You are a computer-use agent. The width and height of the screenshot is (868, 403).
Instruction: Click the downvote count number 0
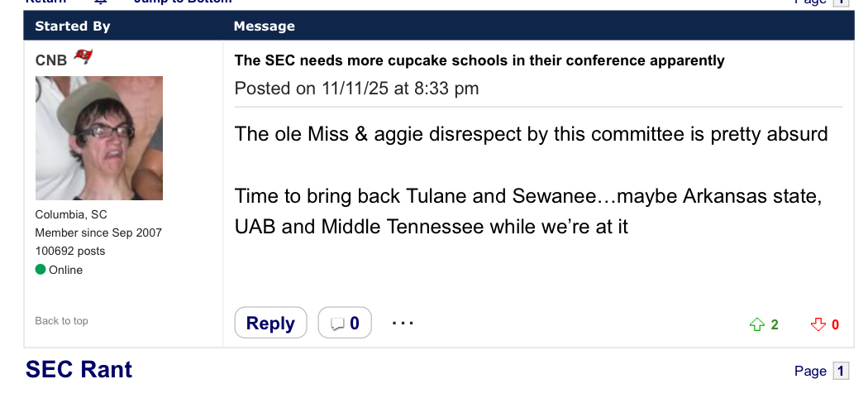(836, 324)
